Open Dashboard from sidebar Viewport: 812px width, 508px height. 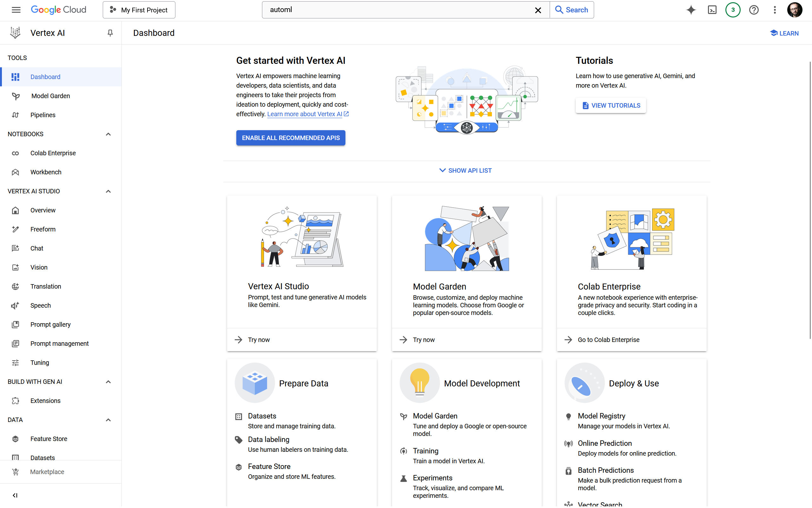pyautogui.click(x=61, y=77)
